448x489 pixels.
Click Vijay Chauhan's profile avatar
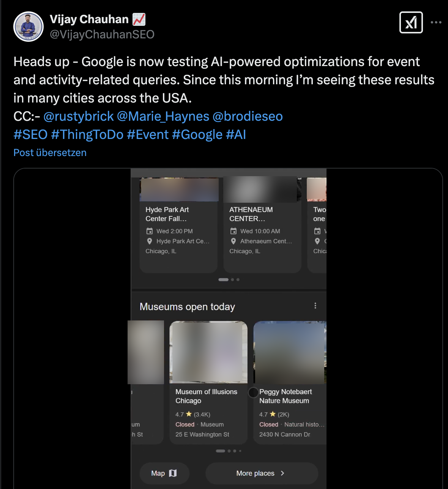pos(28,27)
